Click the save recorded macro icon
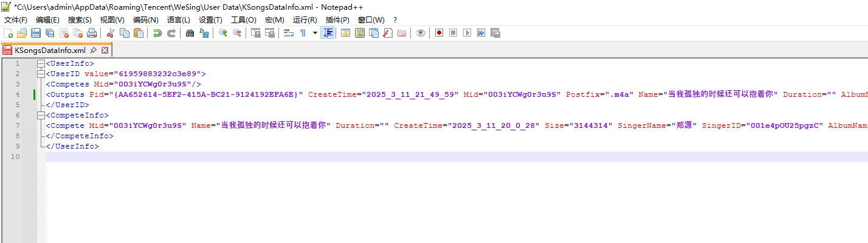The height and width of the screenshot is (243, 868). pos(495,33)
